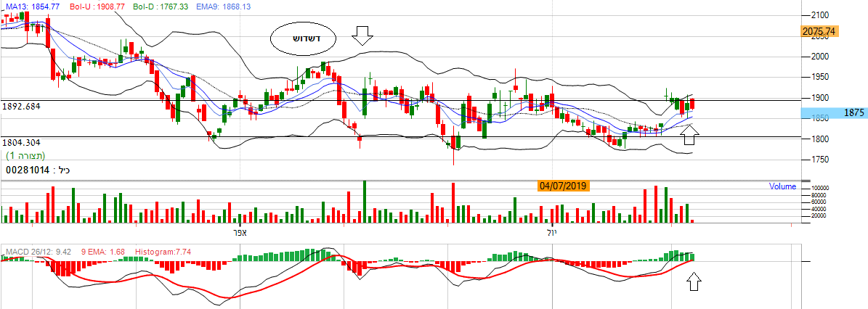
Task: Click the blue Volume panel label
Action: pos(782,186)
